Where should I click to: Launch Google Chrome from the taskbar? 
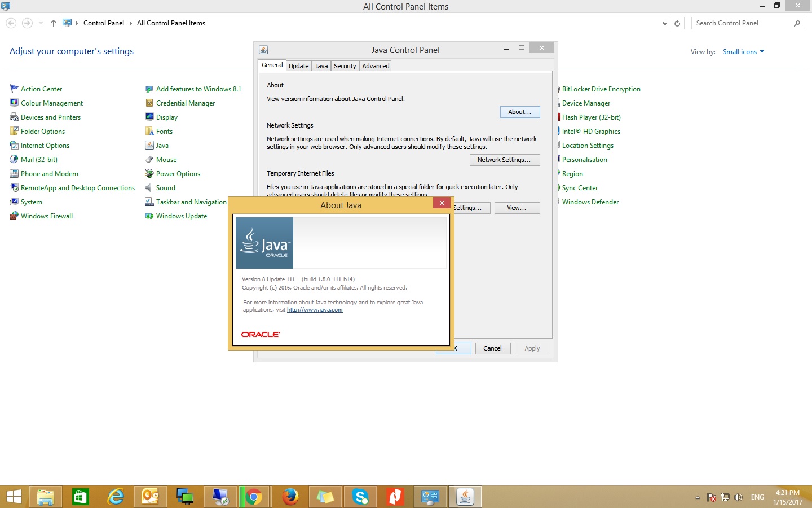[x=254, y=497]
